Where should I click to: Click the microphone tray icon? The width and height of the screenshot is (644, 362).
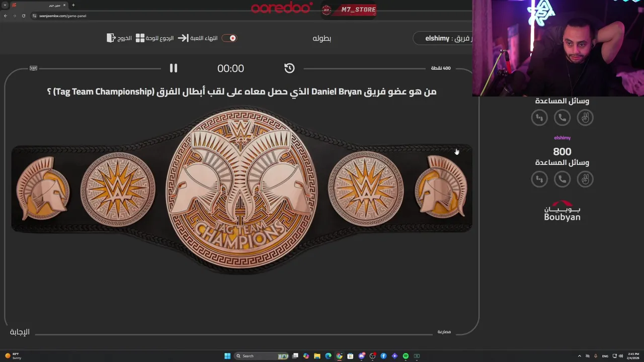(x=596, y=356)
